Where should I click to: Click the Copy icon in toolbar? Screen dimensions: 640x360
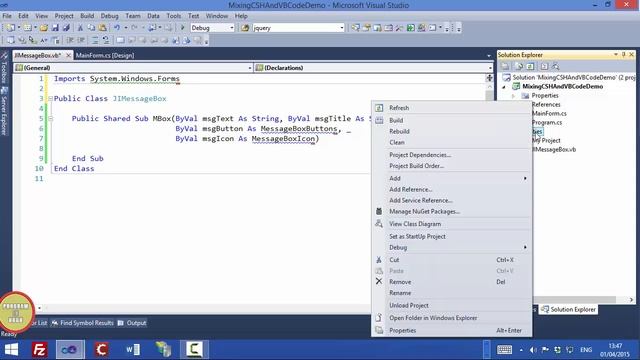click(x=91, y=28)
